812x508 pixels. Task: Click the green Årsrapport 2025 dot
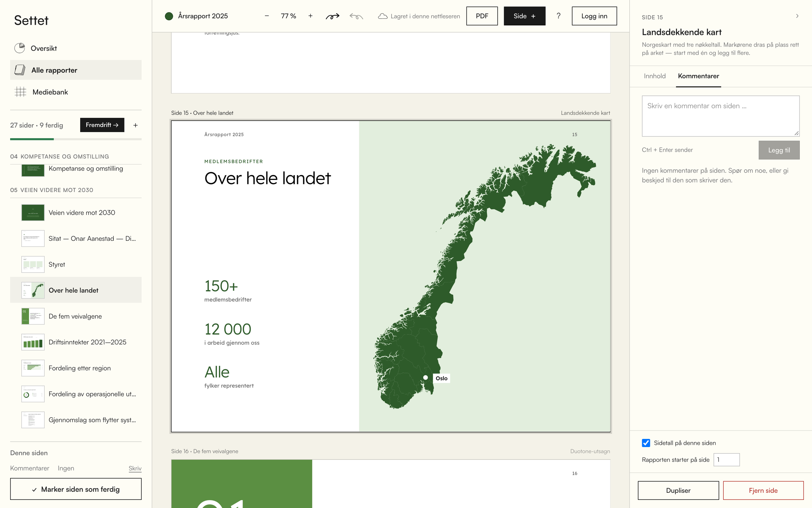(169, 16)
